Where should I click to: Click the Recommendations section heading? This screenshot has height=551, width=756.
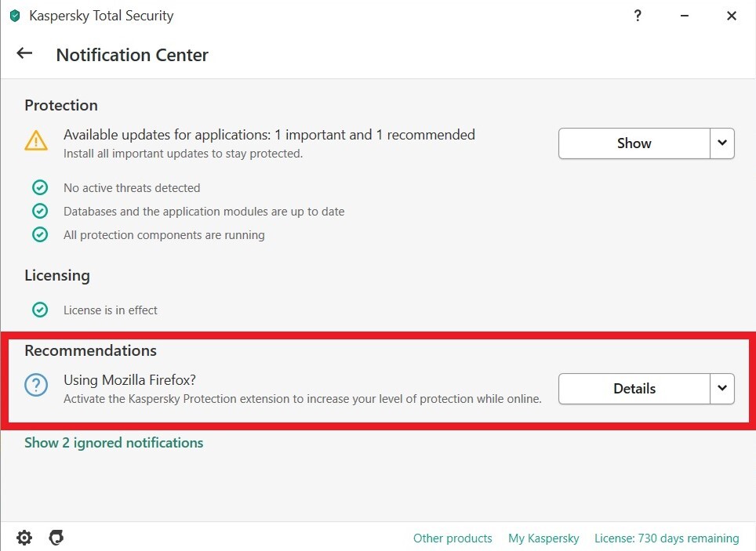coord(91,350)
